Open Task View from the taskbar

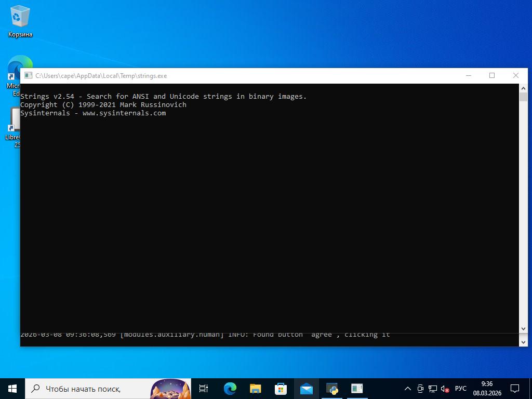pyautogui.click(x=204, y=389)
